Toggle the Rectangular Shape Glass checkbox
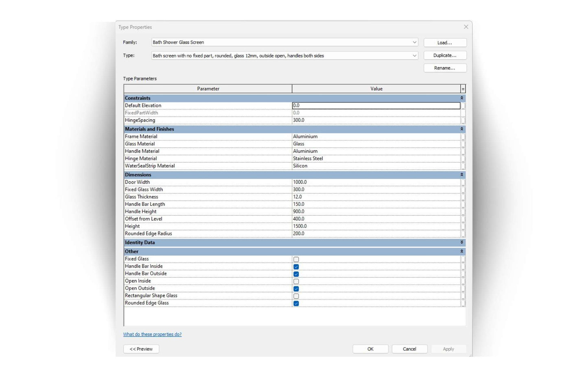Screen dimensions: 588x380 pyautogui.click(x=296, y=296)
